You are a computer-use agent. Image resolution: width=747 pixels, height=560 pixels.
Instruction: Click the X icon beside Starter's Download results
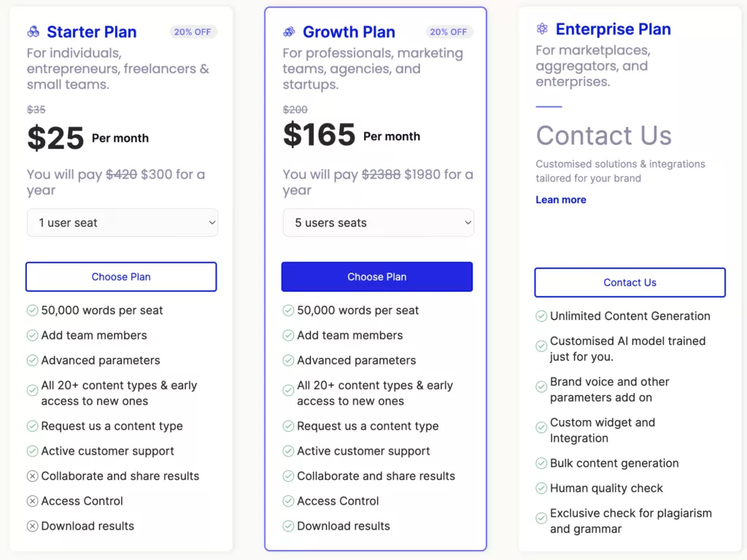[x=32, y=526]
